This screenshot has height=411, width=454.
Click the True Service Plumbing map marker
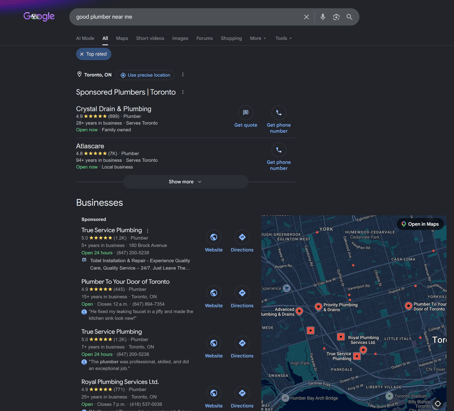pyautogui.click(x=357, y=356)
